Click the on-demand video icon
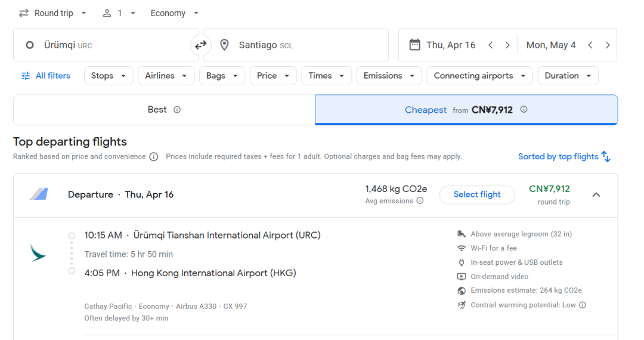644x340 pixels. pos(462,277)
